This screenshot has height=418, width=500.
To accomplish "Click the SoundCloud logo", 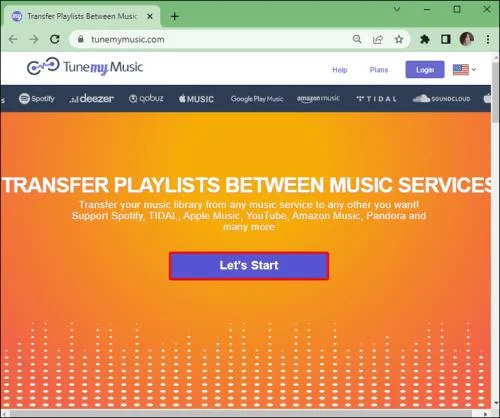I will tap(441, 99).
